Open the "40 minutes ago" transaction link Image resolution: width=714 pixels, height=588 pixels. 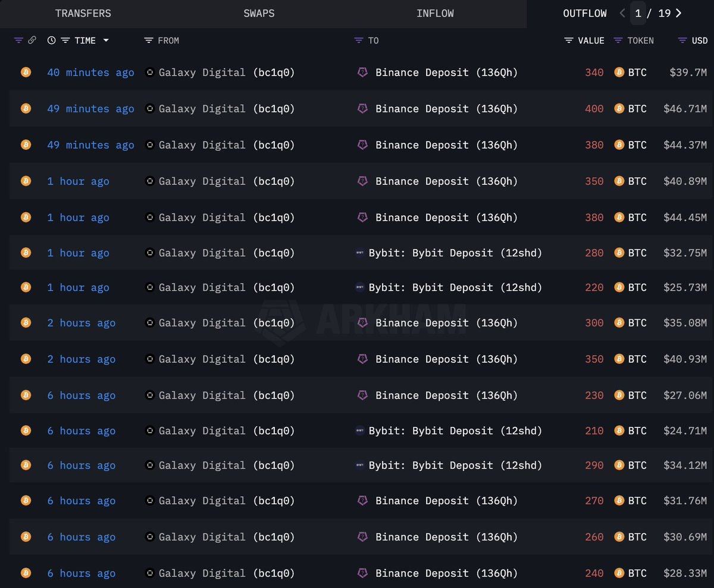coord(90,73)
